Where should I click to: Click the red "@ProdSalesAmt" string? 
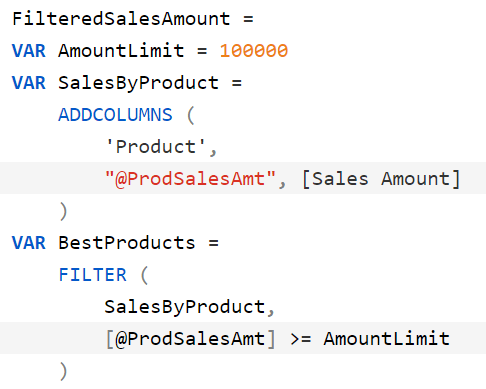[190, 179]
